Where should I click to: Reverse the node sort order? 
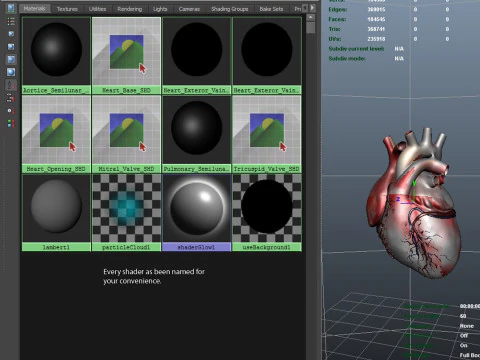tap(11, 123)
